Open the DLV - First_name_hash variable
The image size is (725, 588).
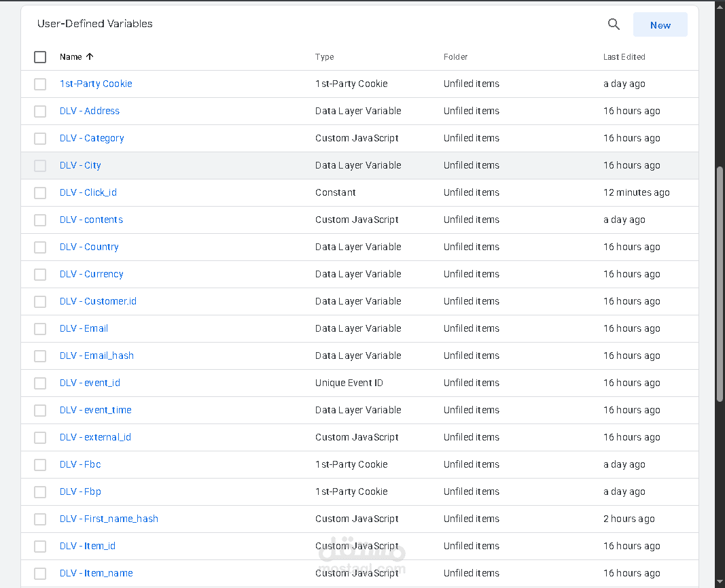pos(109,519)
